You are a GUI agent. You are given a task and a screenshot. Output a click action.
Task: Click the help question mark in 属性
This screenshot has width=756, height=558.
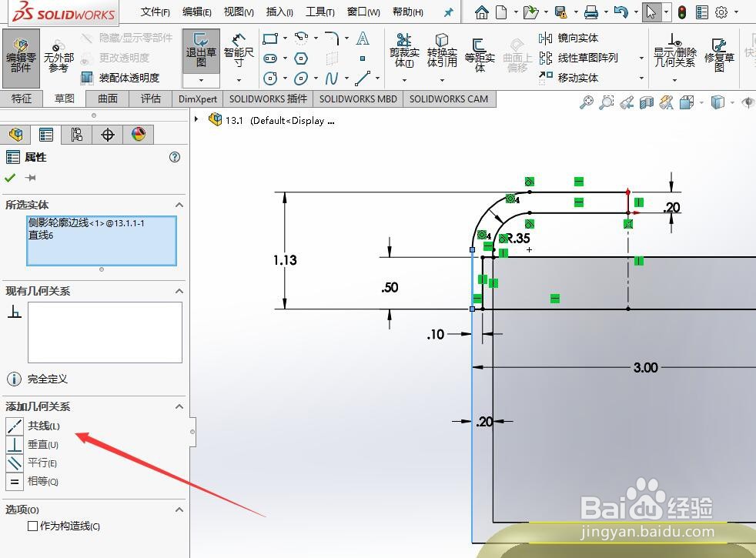[175, 157]
